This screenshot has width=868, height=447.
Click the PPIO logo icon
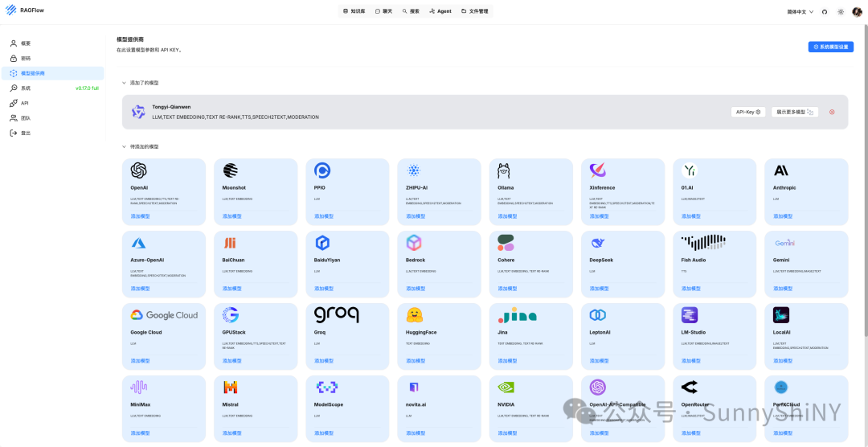322,170
